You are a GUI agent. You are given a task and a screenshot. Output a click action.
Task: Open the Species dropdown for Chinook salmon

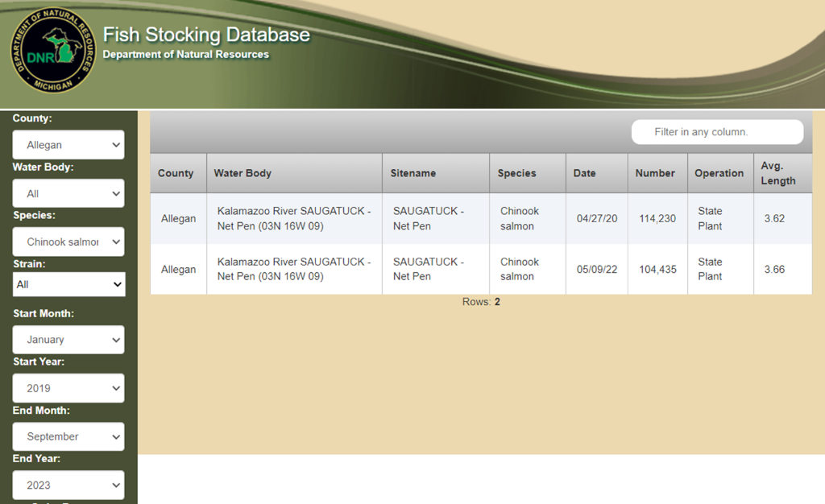(x=68, y=242)
